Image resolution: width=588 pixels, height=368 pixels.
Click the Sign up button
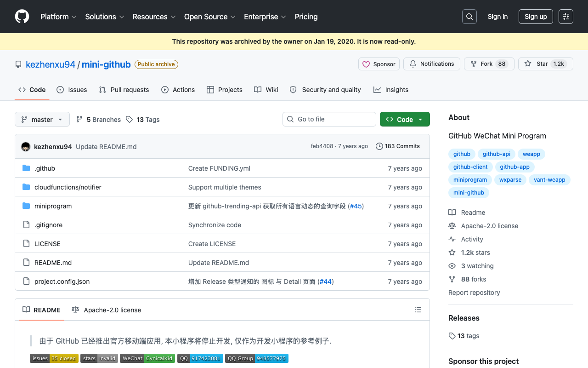point(536,17)
